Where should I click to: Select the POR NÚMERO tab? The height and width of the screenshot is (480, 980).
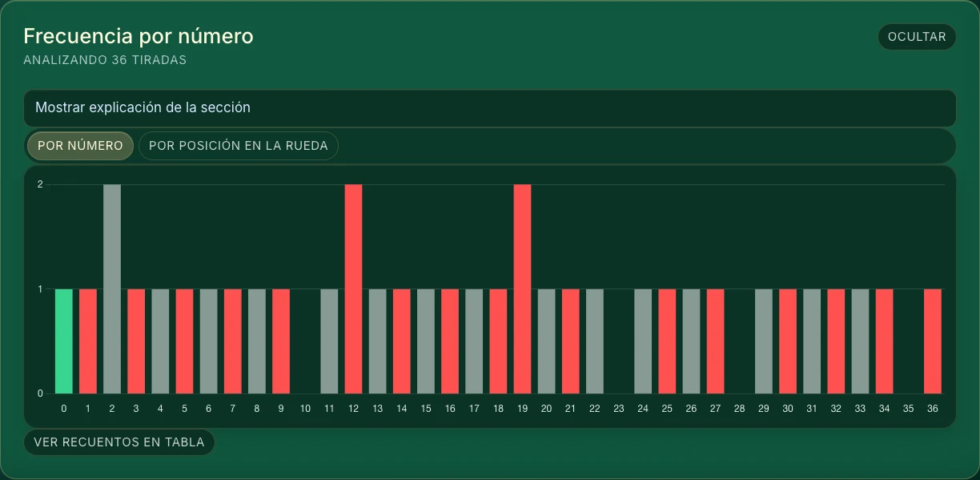tap(80, 146)
